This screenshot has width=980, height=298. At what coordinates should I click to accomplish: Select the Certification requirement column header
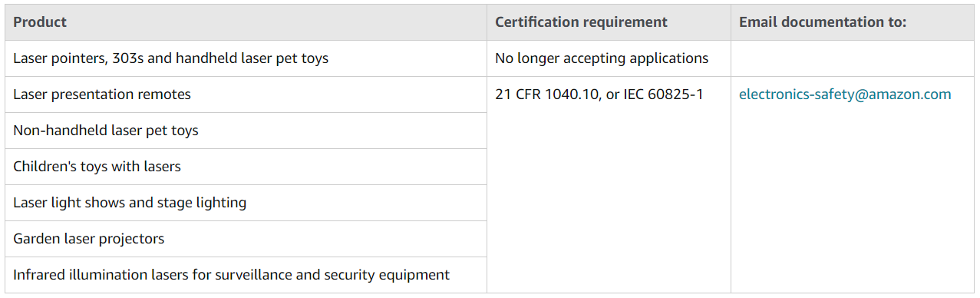(609, 22)
